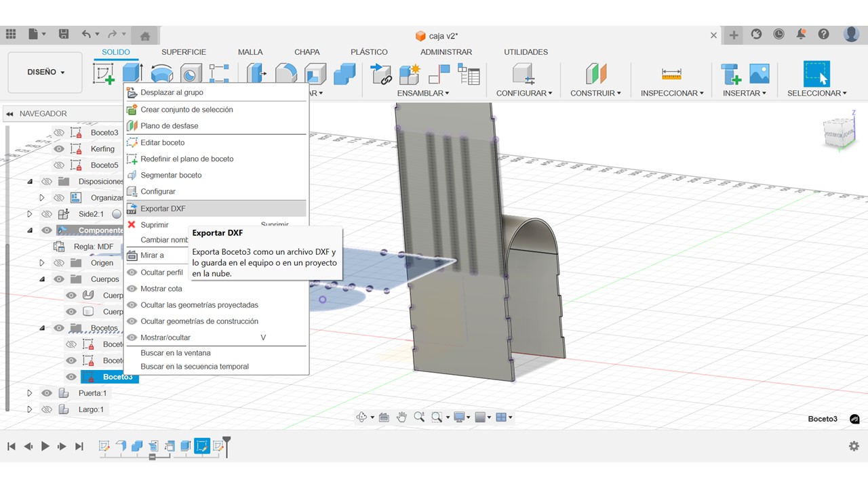Screen dimensions: 868x488
Task: Open the Insert Image icon in INSERTAR
Action: click(x=759, y=74)
